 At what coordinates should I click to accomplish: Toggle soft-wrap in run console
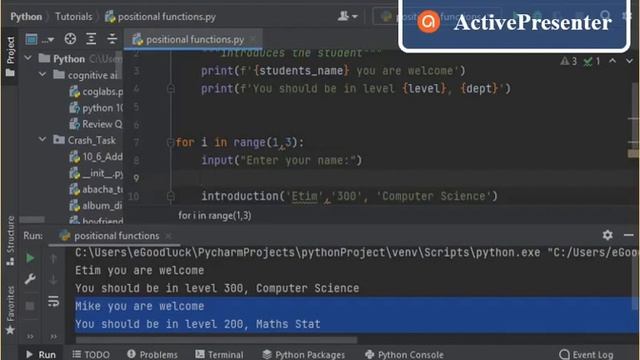pyautogui.click(x=53, y=301)
